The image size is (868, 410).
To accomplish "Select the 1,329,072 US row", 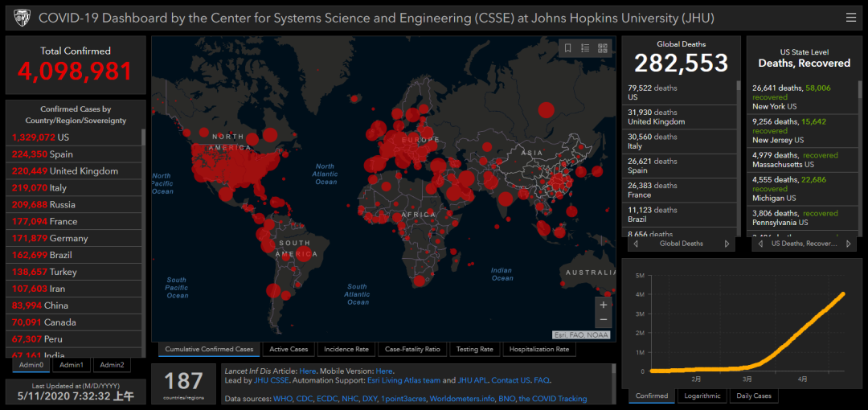I will (x=74, y=137).
